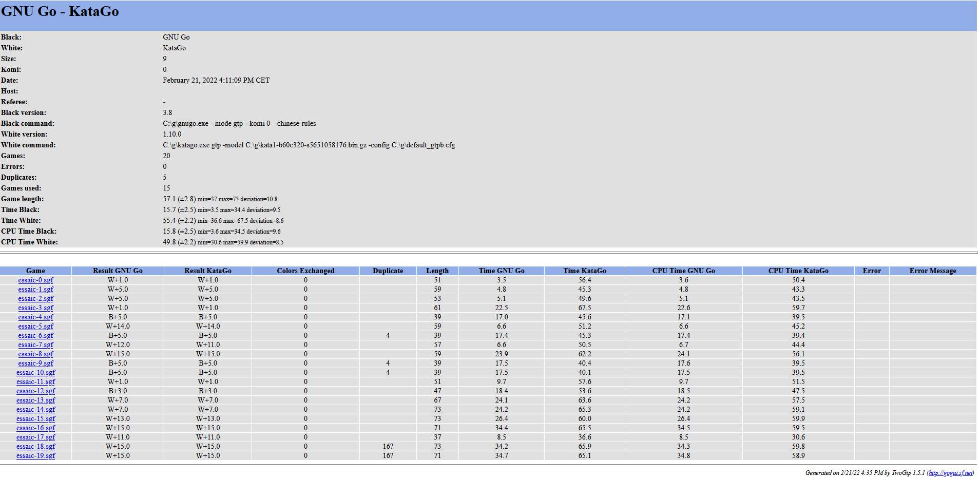Click the White command value text
This screenshot has height=478, width=980.
[x=309, y=145]
